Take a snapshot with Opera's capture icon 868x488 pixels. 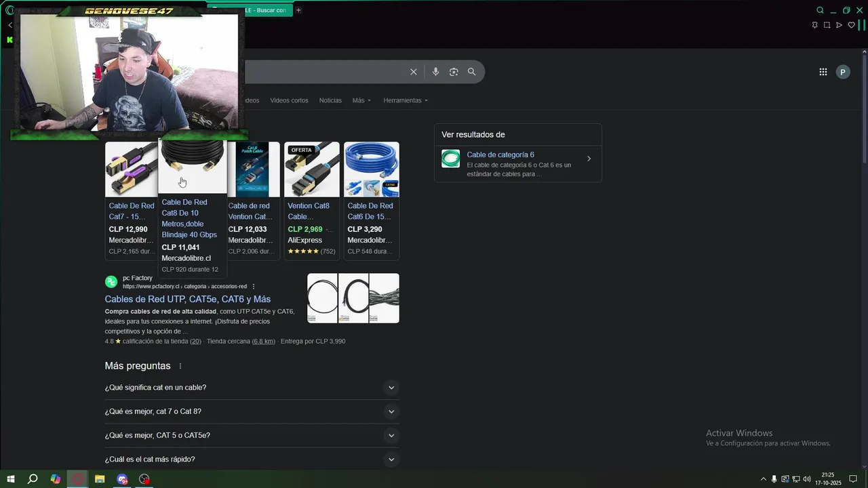point(827,25)
